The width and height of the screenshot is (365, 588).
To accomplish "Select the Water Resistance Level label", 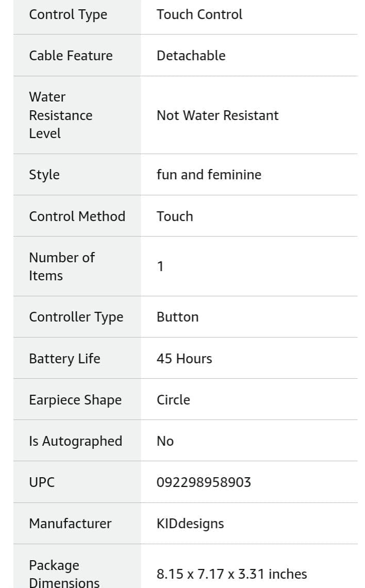I will (x=60, y=115).
